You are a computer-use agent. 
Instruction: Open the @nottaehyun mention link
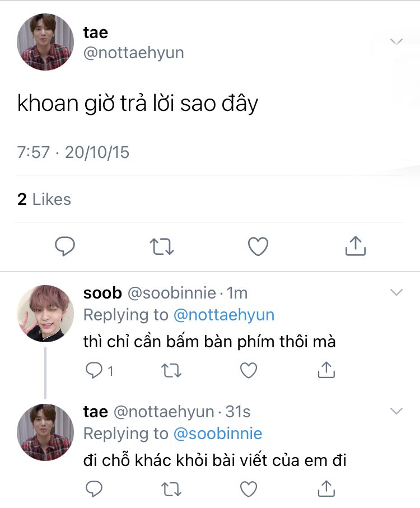(224, 315)
